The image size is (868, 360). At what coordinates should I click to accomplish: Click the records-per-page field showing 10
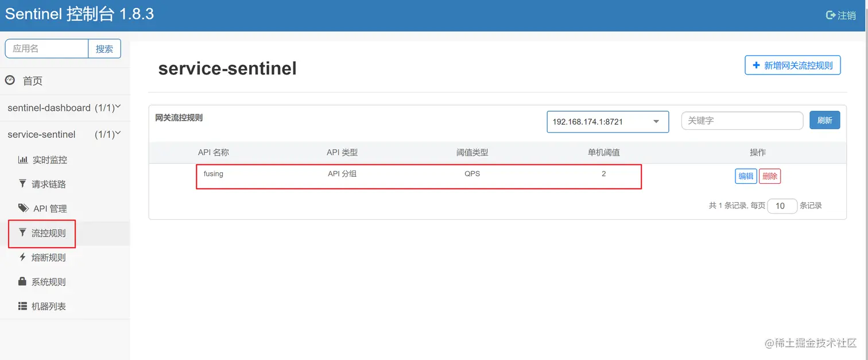coord(782,206)
